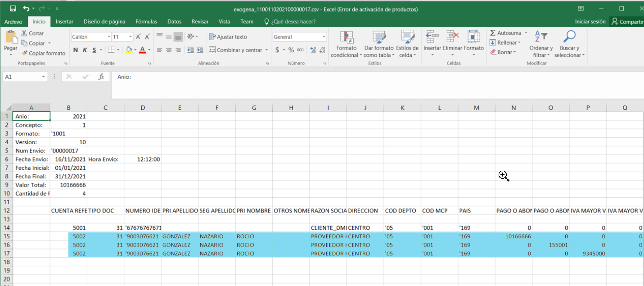The width and height of the screenshot is (644, 286).
Task: Switch to the Revisar tab
Action: (x=200, y=22)
